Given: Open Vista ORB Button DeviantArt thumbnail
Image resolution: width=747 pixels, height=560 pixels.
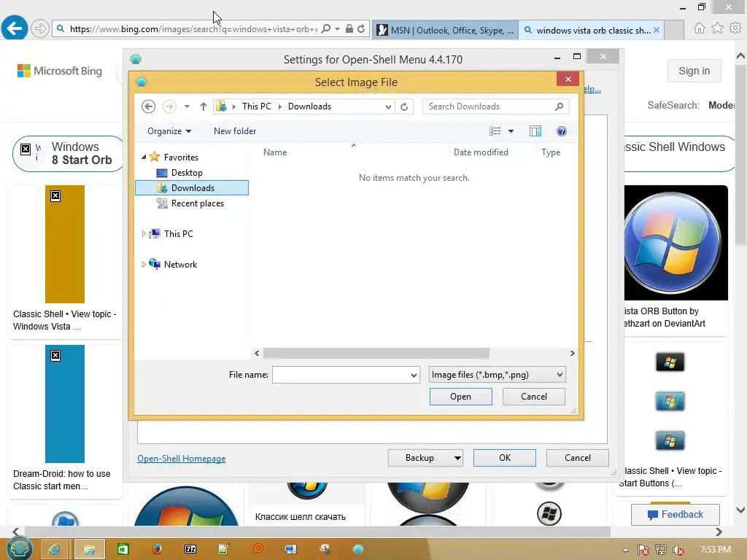Looking at the screenshot, I should (676, 243).
